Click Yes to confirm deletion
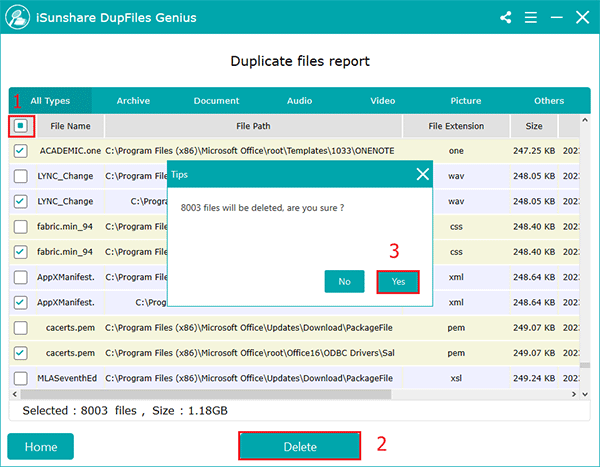The image size is (600, 467). 398,282
